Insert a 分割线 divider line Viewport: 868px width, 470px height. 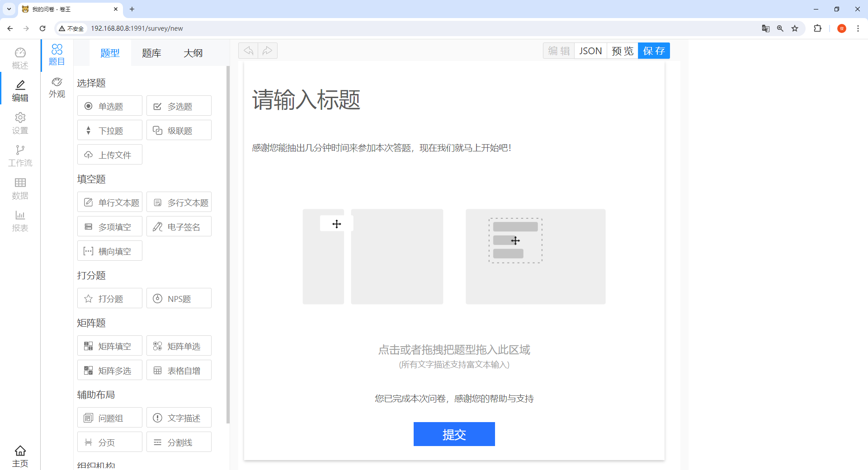179,442
